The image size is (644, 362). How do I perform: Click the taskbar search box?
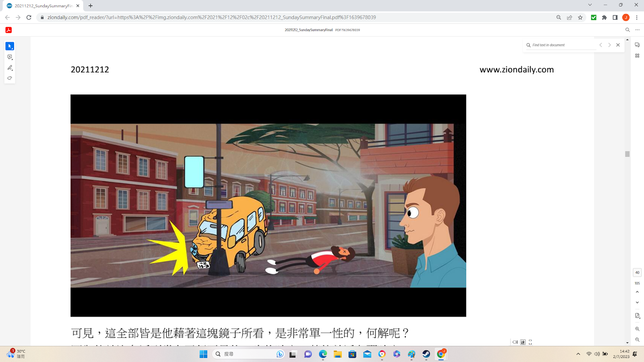(249, 354)
